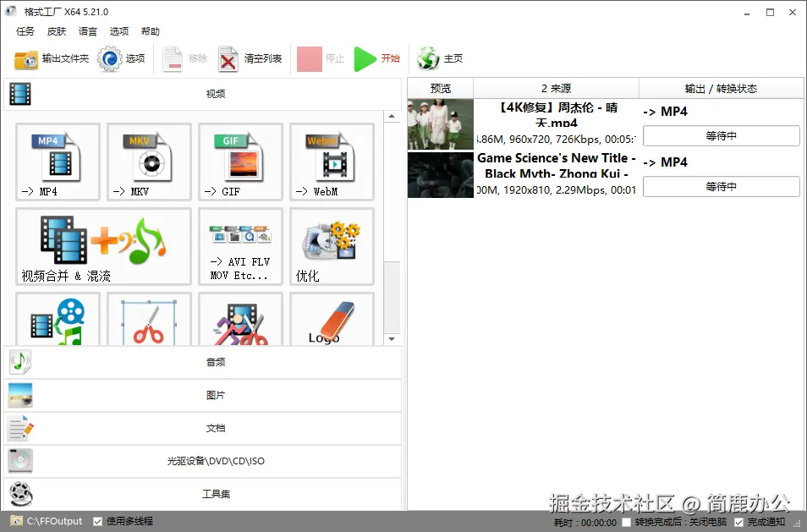Expand the 工具集 category section
The image size is (807, 532).
click(x=203, y=494)
